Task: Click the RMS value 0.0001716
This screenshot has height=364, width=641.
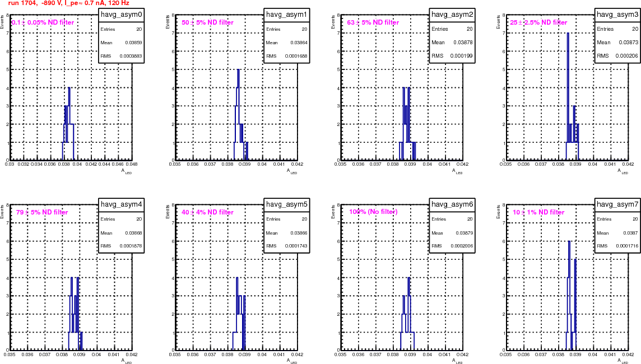Action: click(x=626, y=246)
